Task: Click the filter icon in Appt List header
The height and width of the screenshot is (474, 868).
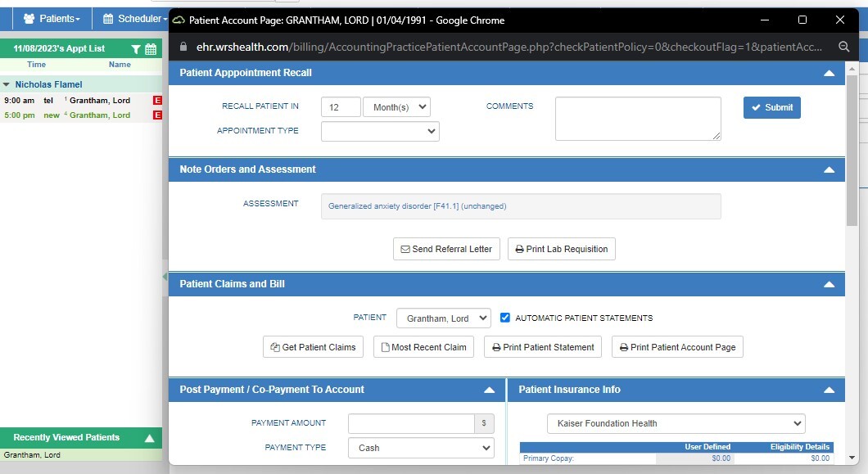Action: 136,49
